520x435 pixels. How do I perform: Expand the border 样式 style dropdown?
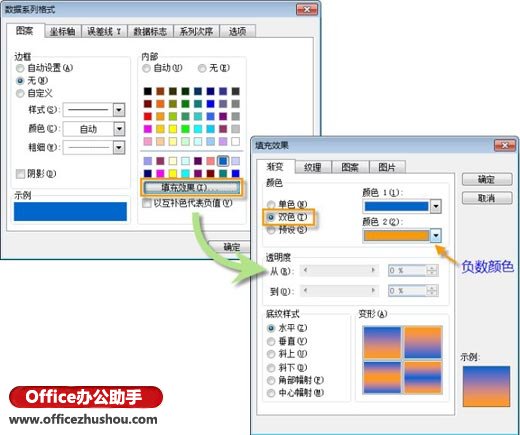point(119,110)
